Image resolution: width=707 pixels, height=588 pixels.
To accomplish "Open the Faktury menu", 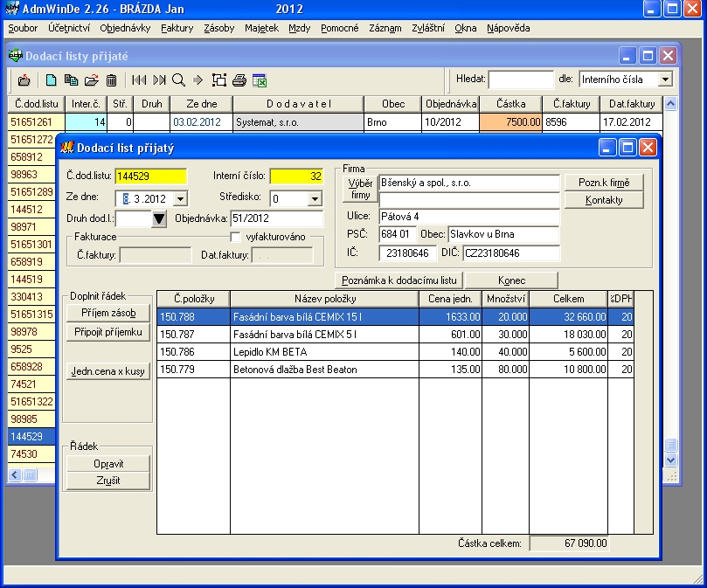I will click(177, 28).
